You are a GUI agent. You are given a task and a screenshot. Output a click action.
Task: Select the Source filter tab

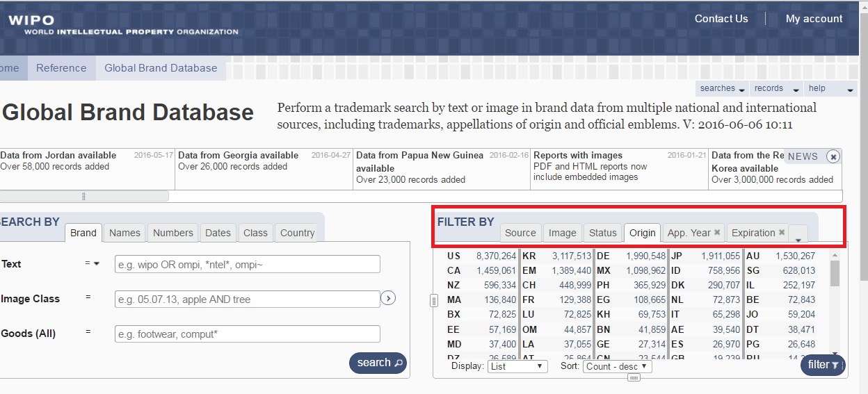(520, 233)
